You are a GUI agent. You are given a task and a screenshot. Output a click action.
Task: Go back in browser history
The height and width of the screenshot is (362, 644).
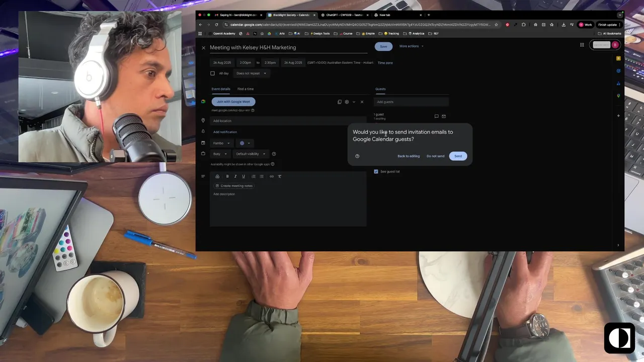pos(200,25)
